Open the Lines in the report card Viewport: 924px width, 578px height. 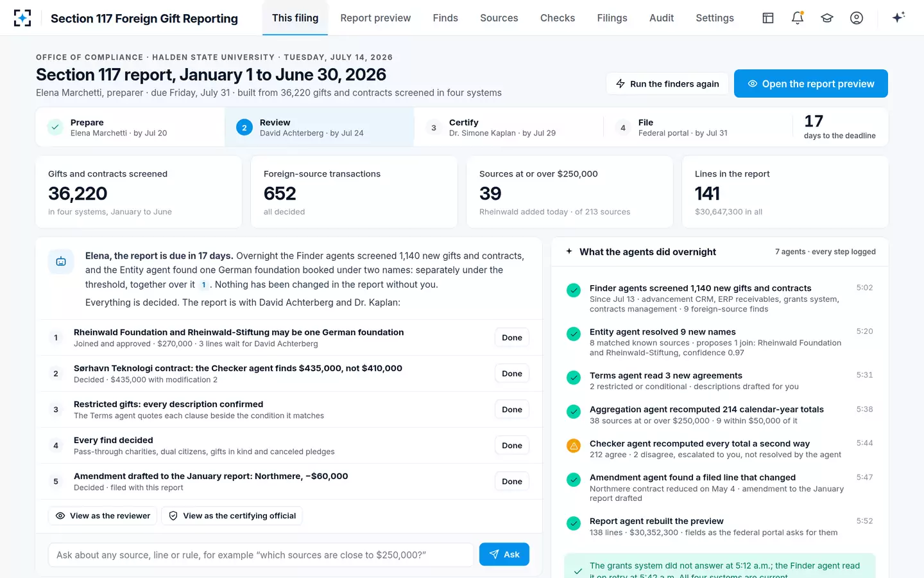coord(785,191)
